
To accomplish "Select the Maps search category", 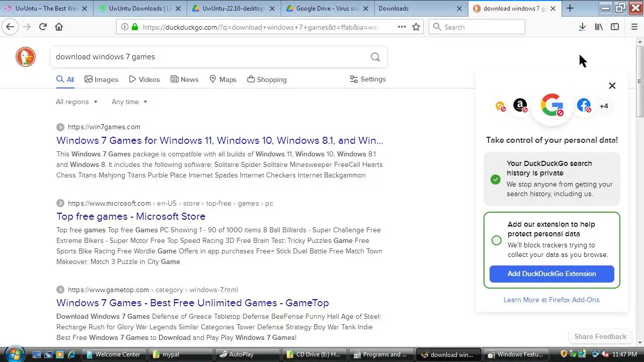I will (223, 79).
